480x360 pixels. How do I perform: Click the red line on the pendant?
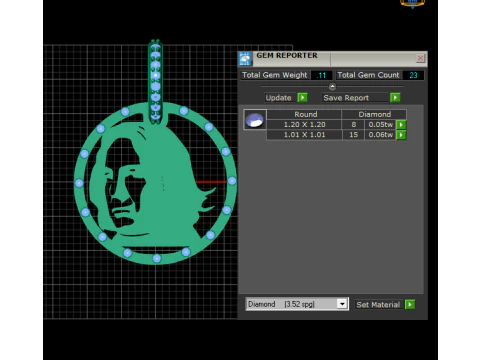[x=212, y=182]
